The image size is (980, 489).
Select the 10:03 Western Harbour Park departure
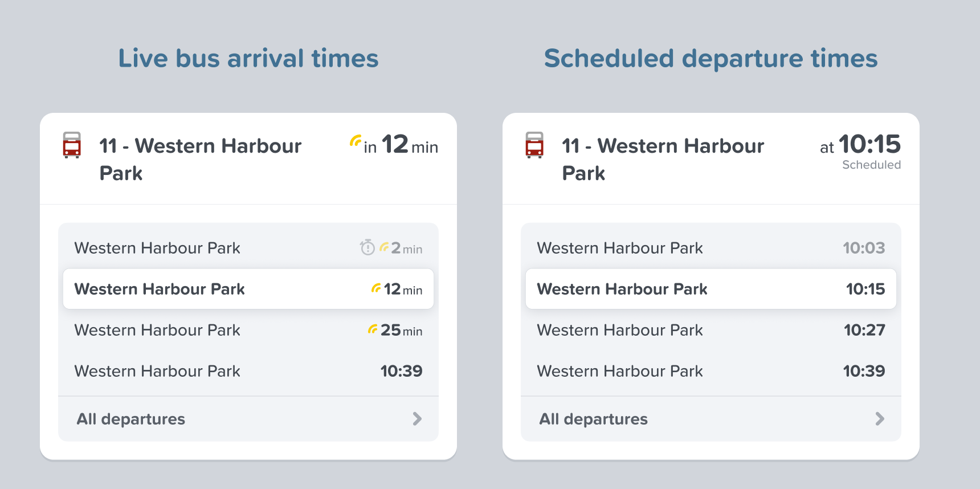tap(711, 248)
